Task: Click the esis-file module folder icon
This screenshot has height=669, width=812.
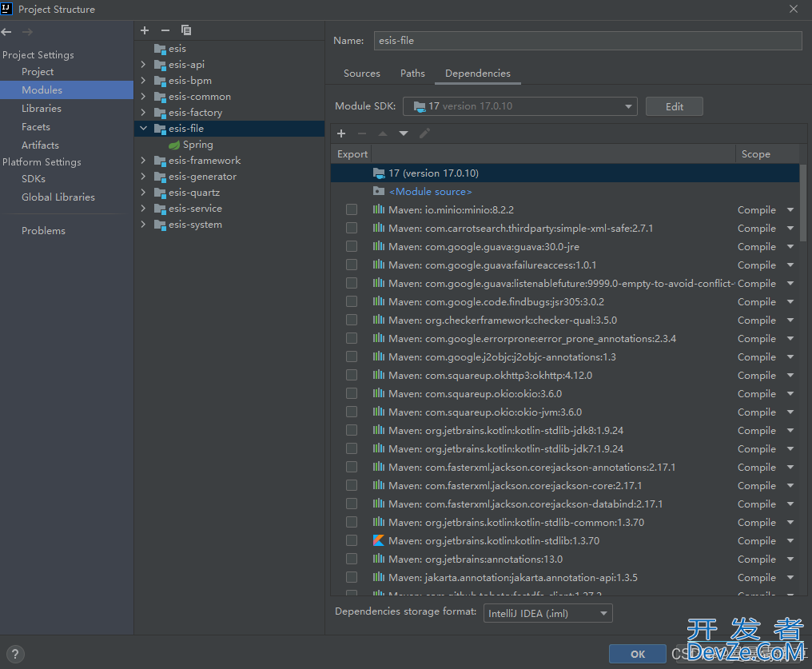Action: pos(160,129)
